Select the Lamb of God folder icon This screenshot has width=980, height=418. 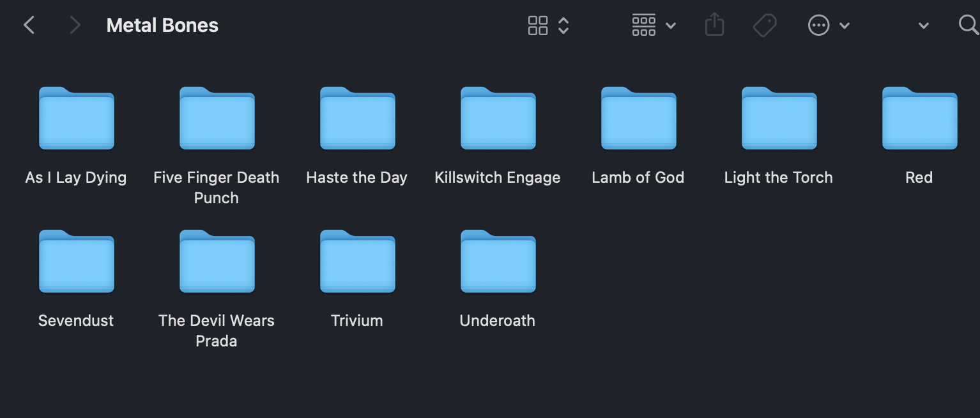(639, 118)
